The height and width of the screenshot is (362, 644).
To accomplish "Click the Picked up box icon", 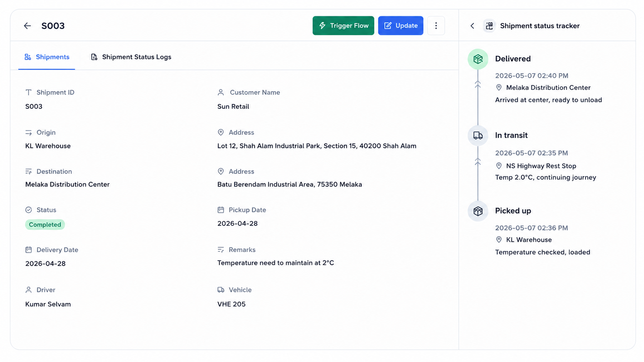I will (x=478, y=211).
